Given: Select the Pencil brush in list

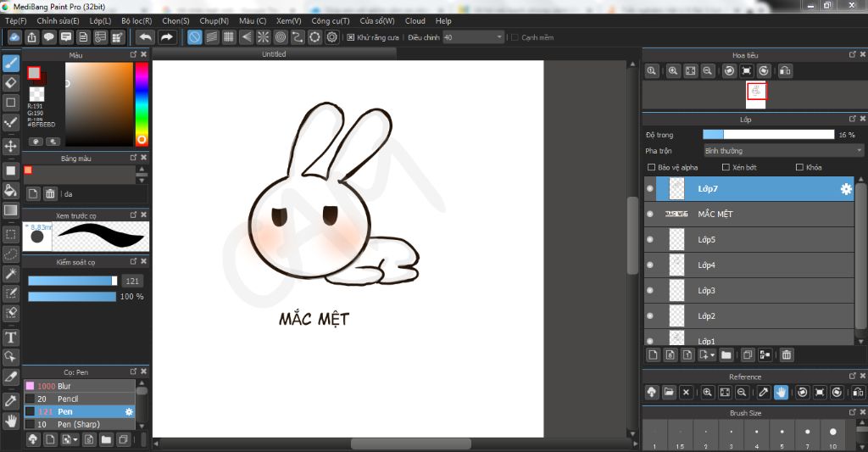Looking at the screenshot, I should click(79, 399).
